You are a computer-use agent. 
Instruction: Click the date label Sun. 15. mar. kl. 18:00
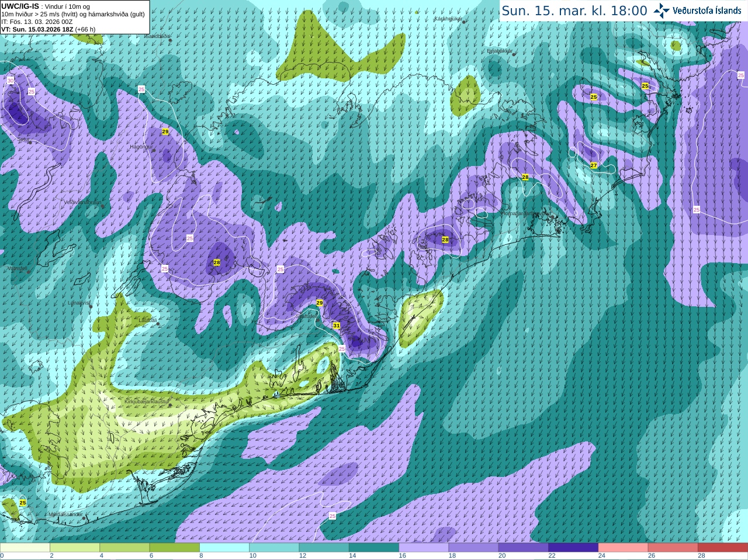[574, 11]
